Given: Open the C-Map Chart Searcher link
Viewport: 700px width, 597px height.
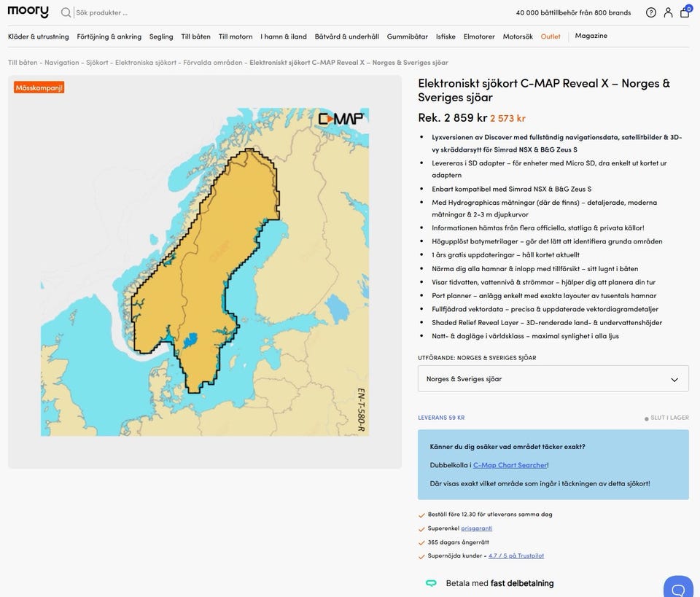Looking at the screenshot, I should (x=510, y=465).
